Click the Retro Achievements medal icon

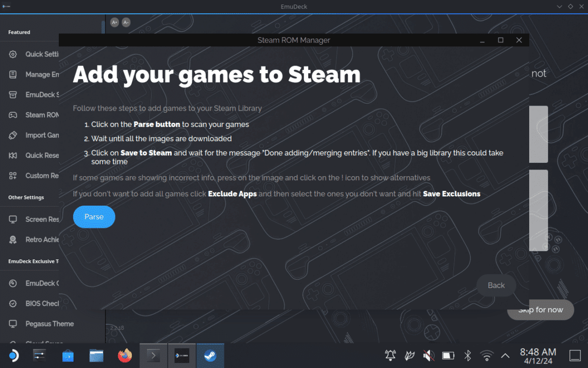(x=13, y=240)
